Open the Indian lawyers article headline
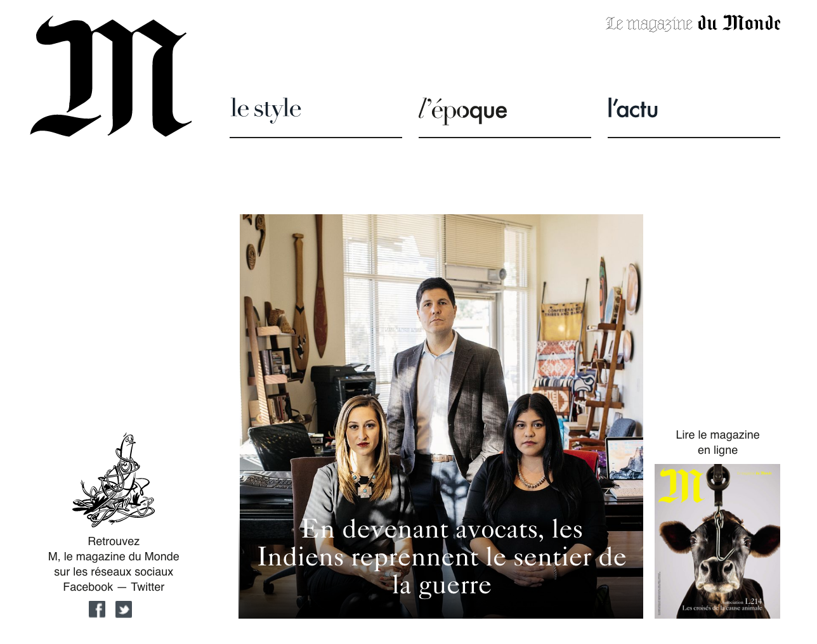Viewport: 817px width, 644px height. click(x=441, y=557)
